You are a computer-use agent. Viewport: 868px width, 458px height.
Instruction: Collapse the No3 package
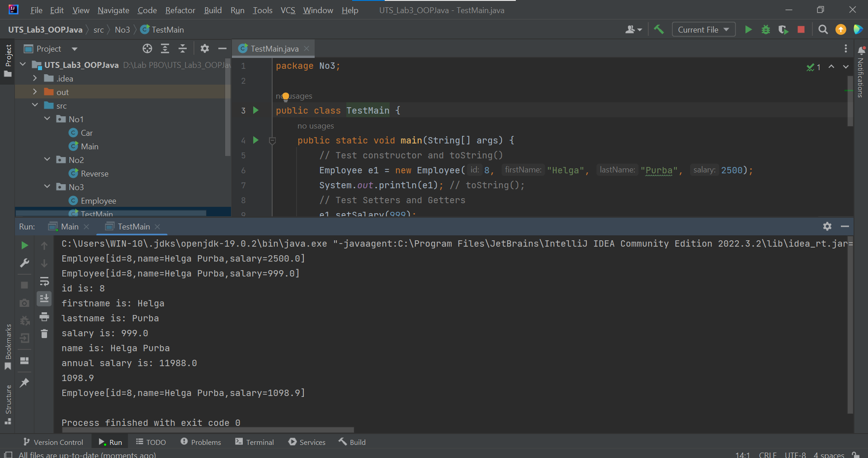[47, 187]
